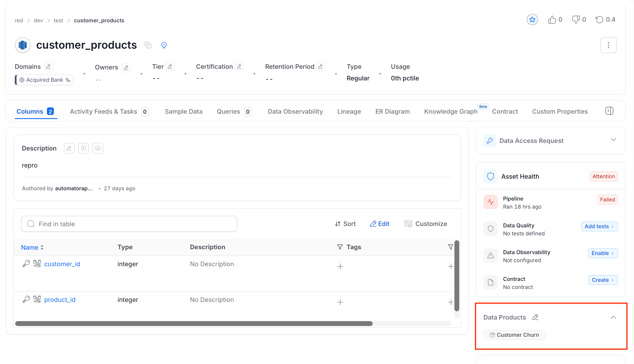Add tag plus for customer_id row

tap(340, 266)
